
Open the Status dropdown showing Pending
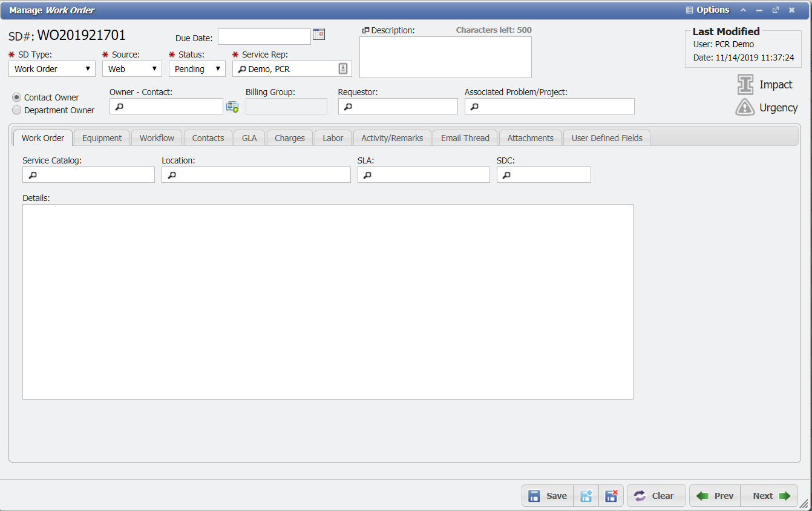pyautogui.click(x=218, y=68)
